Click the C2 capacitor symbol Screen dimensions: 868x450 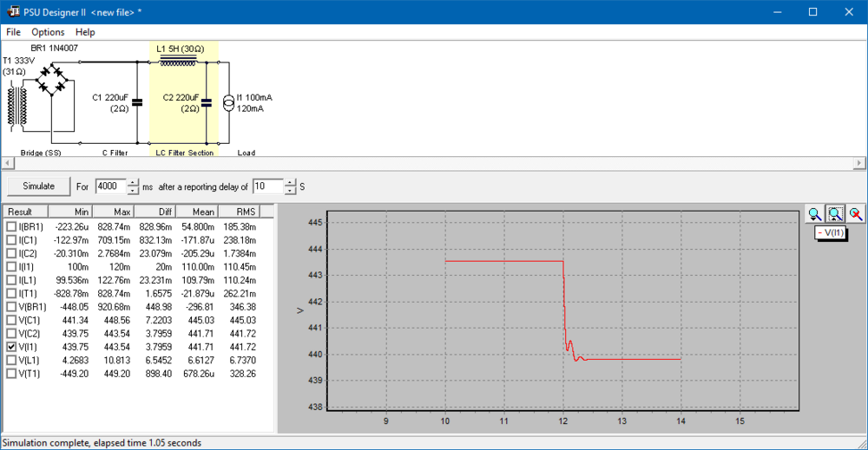point(206,102)
